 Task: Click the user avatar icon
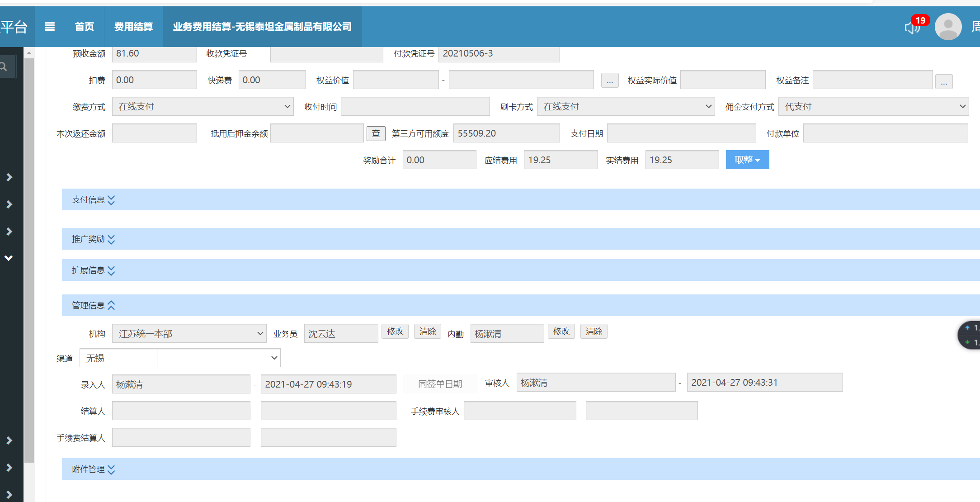[948, 27]
